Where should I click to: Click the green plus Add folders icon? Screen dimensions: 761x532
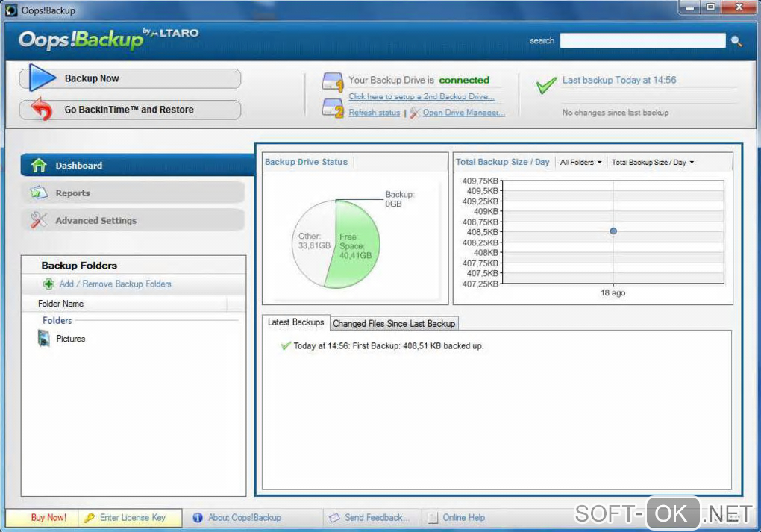tap(48, 284)
